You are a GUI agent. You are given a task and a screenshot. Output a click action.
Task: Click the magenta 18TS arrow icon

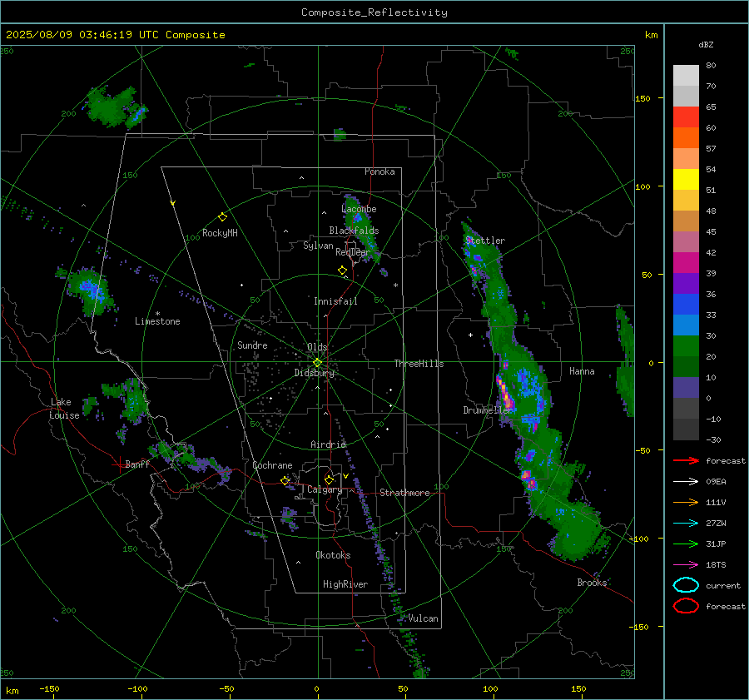(x=686, y=565)
